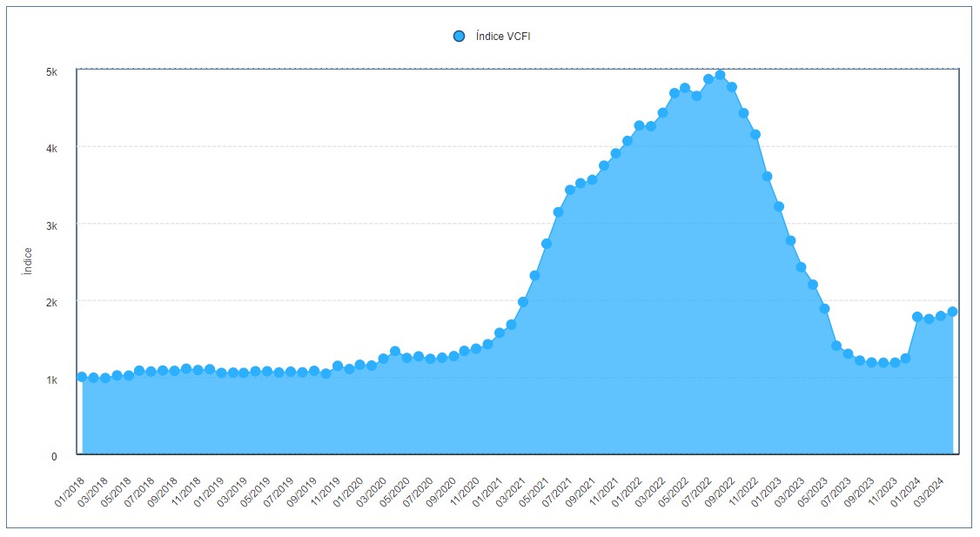The image size is (980, 537).
Task: Select the data point for 01/2023
Action: (x=779, y=206)
